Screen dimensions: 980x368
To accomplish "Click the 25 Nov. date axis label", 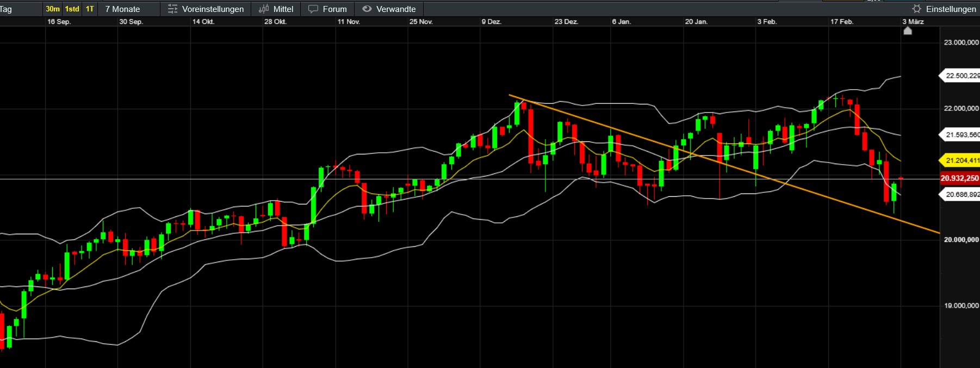I will (x=421, y=22).
